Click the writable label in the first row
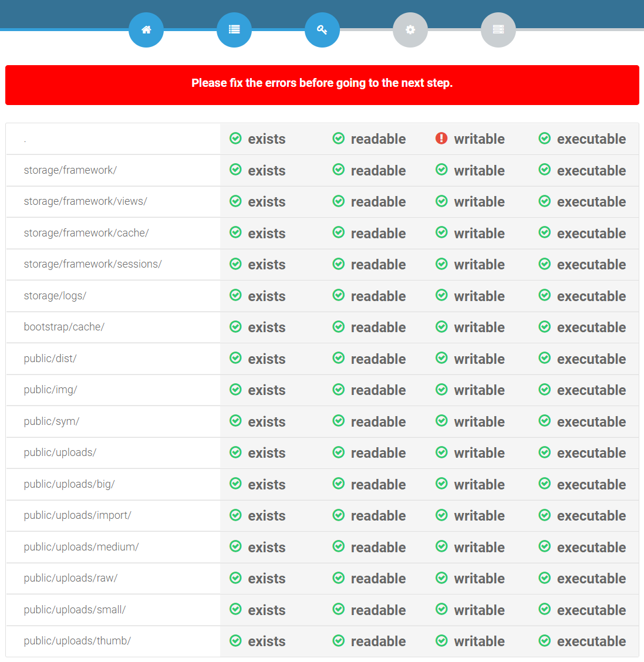This screenshot has width=644, height=662. (479, 139)
